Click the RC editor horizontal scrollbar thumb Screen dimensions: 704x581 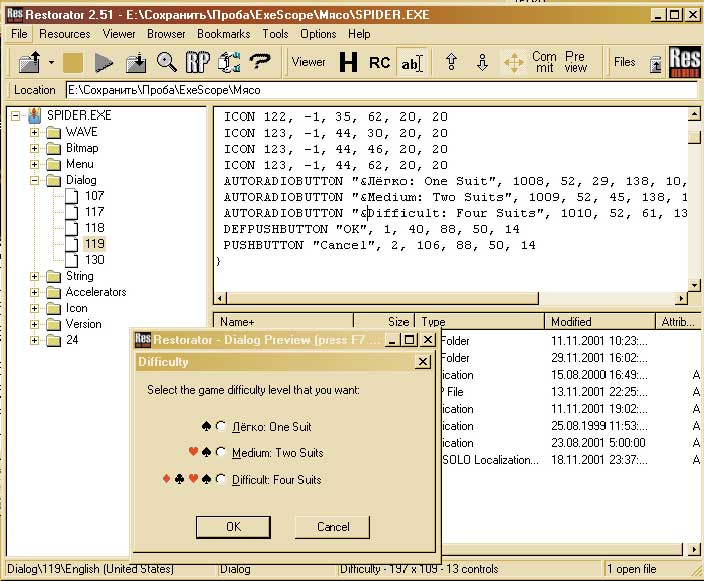coord(383,298)
